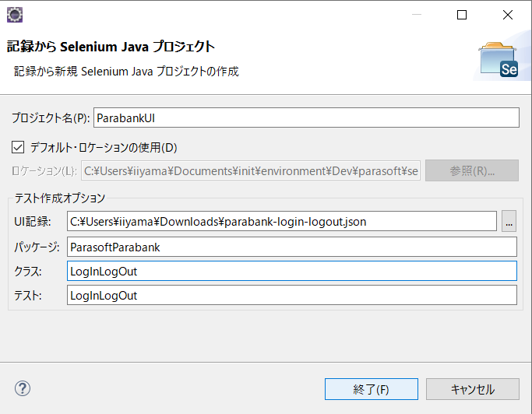Select the パッケージ field with ParasoftParabank

tap(292, 247)
